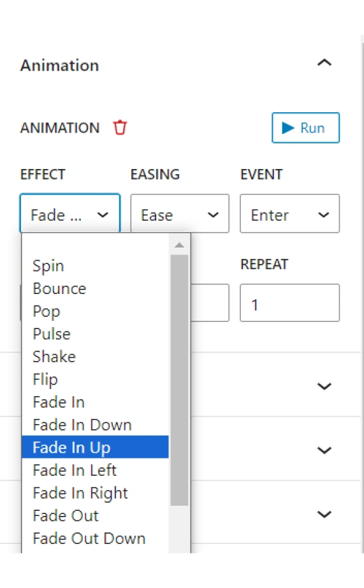The width and height of the screenshot is (364, 588).
Task: Choose Shake from effect list
Action: click(95, 356)
